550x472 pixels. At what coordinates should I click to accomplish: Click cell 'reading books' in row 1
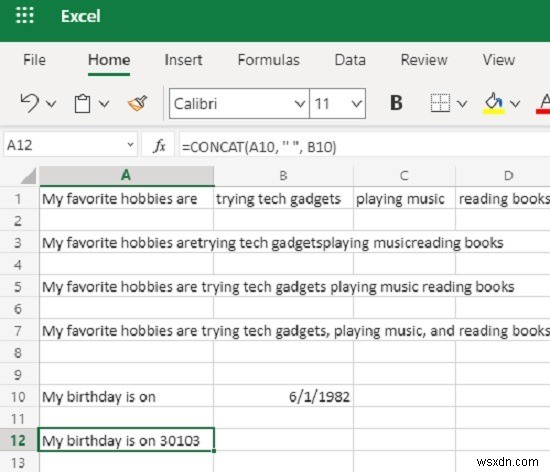[x=503, y=199]
